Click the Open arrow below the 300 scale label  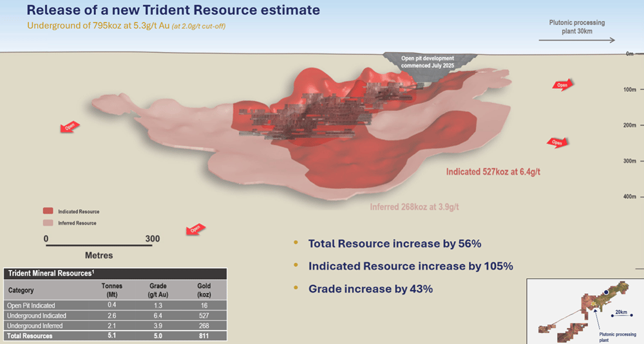point(196,229)
